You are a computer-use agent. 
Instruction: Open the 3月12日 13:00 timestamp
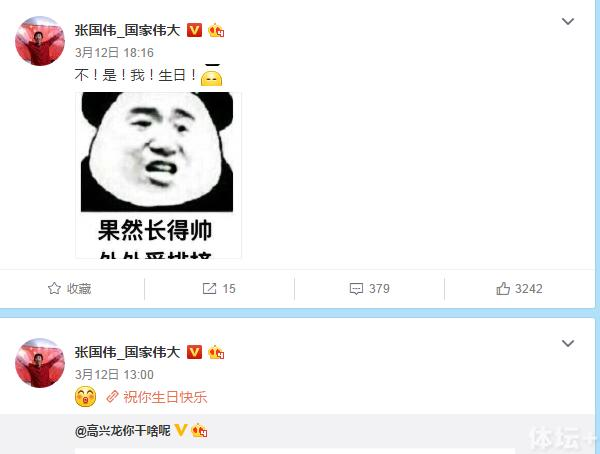pos(114,375)
